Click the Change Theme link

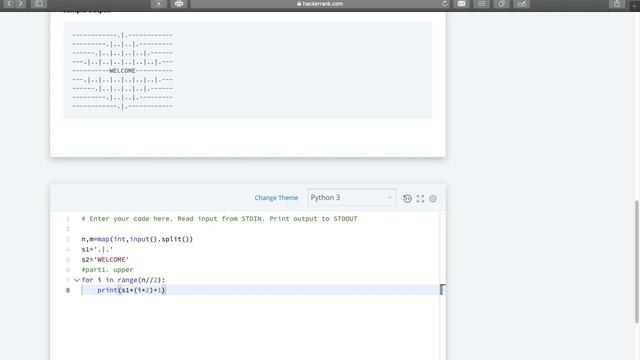(x=276, y=198)
